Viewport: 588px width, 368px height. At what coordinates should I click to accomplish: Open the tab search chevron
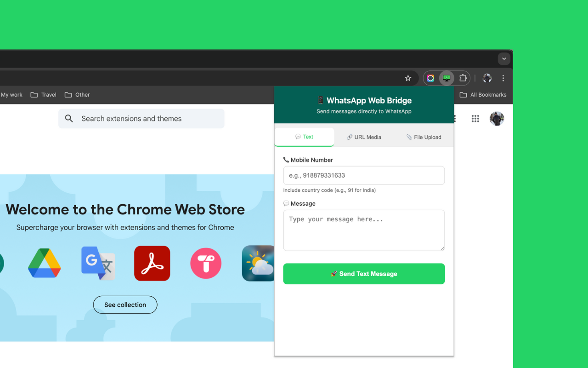(x=504, y=58)
